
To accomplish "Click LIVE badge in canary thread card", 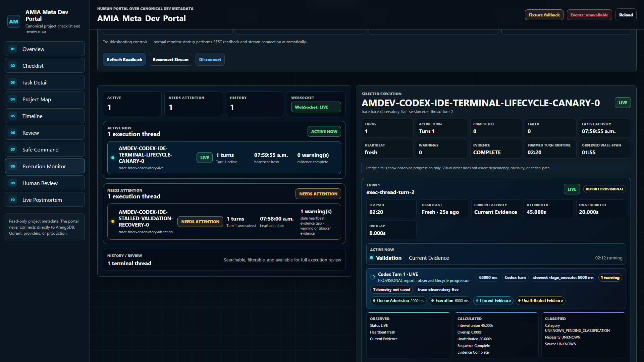I will click(x=205, y=158).
